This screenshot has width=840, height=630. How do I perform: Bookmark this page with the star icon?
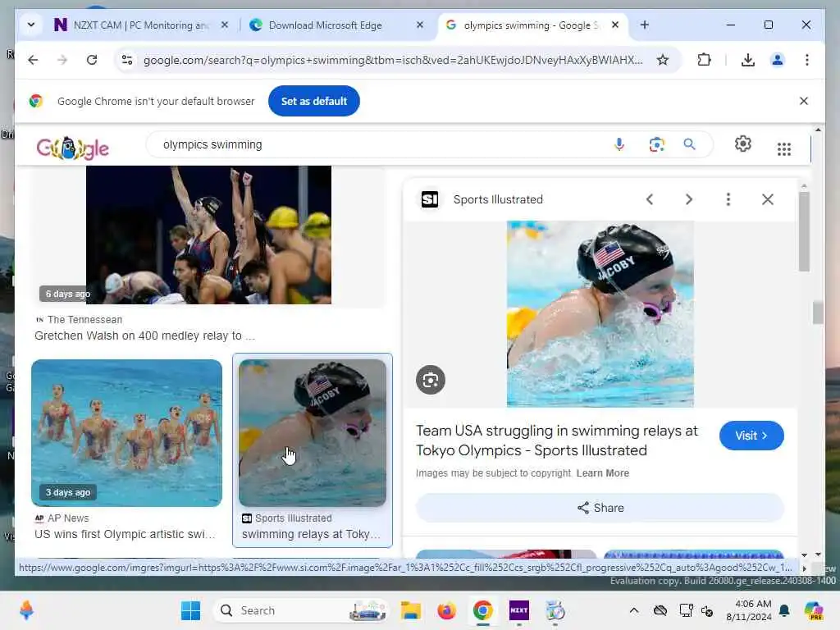(663, 60)
